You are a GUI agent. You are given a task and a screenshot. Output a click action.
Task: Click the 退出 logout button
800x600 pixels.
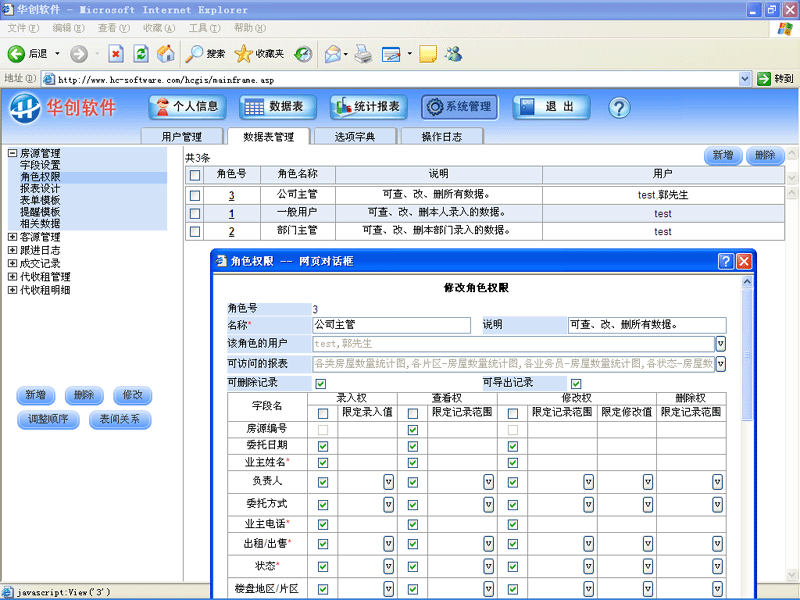pyautogui.click(x=551, y=107)
